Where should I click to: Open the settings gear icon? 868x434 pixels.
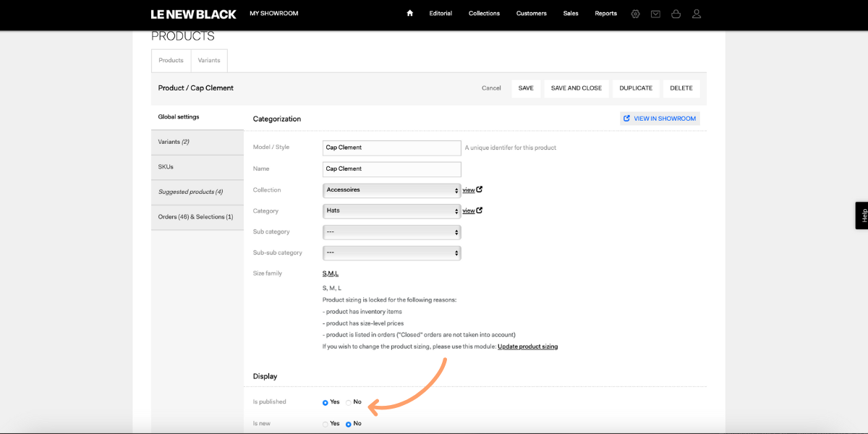[635, 14]
